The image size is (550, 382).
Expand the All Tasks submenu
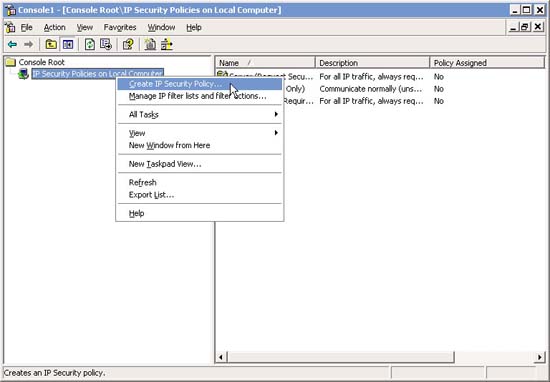click(200, 115)
